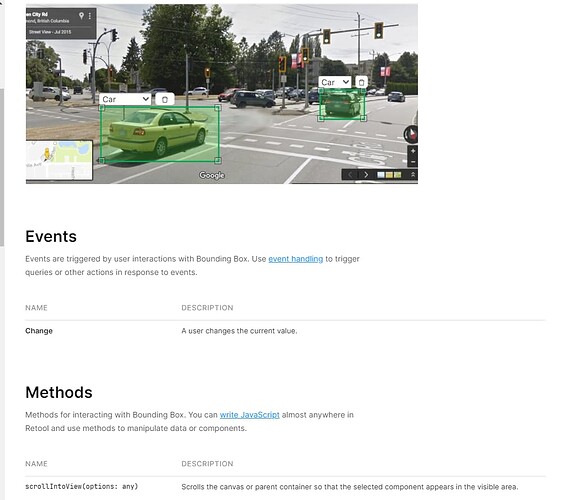Click the top-right handle of the yellow car box
This screenshot has height=500, width=561.
click(218, 108)
